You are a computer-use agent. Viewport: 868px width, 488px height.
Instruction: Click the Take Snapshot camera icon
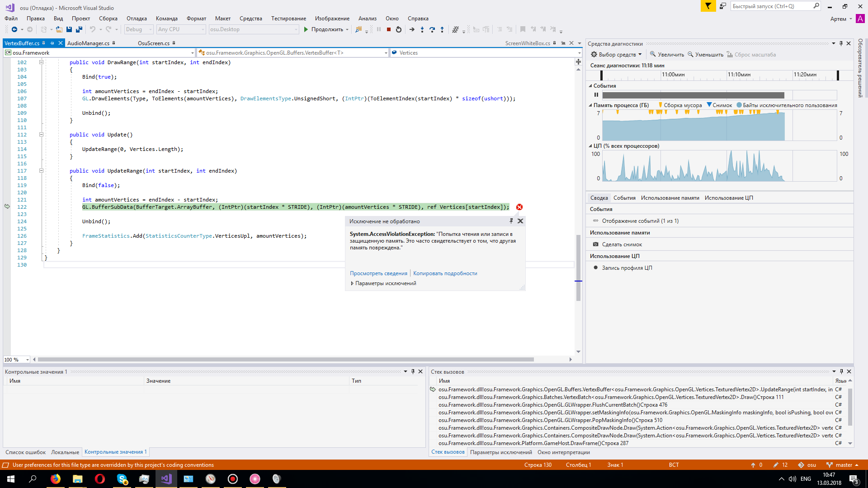click(x=596, y=244)
